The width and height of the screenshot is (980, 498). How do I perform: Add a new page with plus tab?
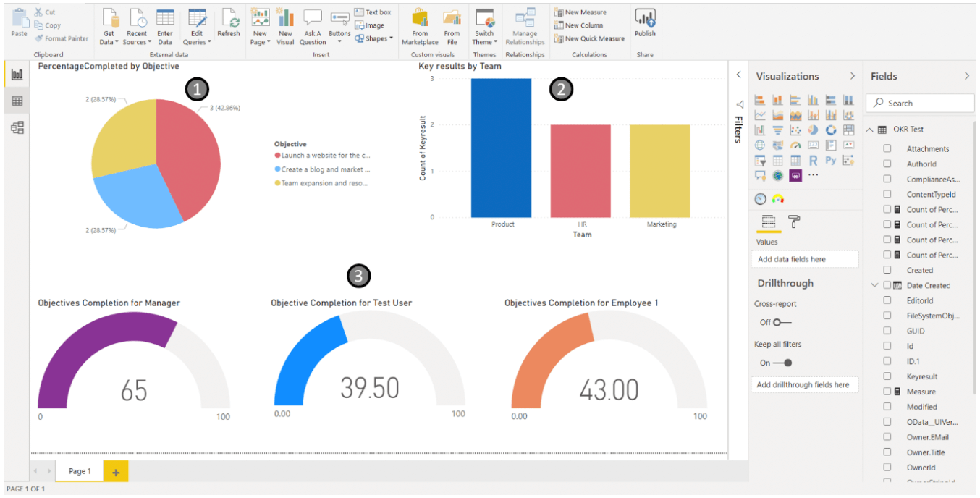pos(116,472)
